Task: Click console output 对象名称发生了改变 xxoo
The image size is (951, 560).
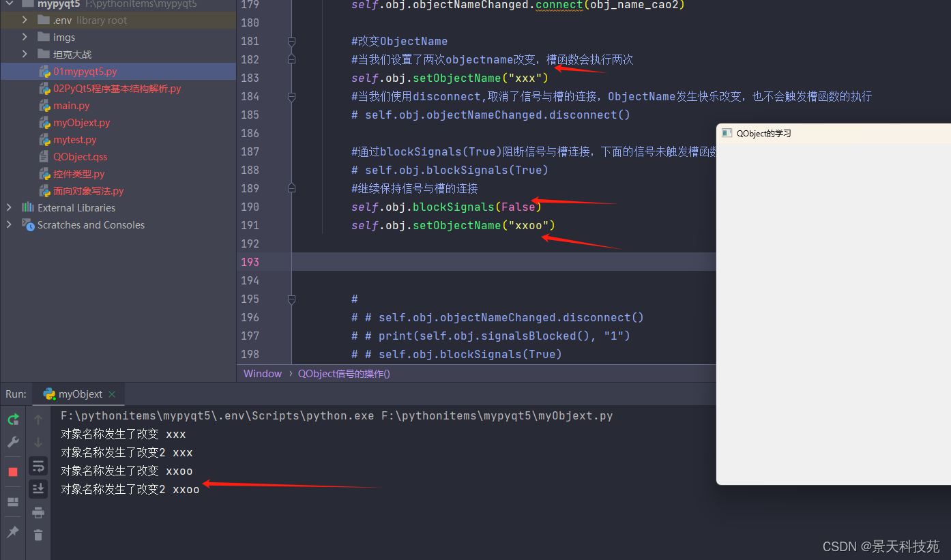Action: pos(127,471)
